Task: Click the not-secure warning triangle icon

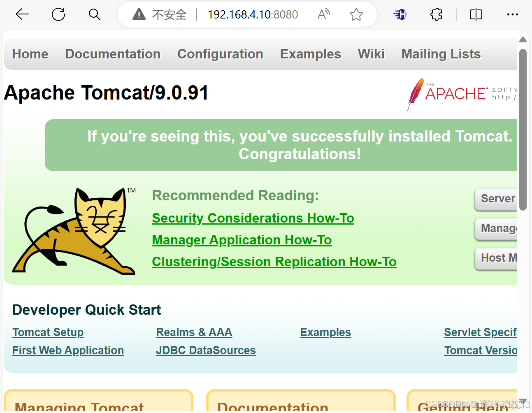Action: 139,15
